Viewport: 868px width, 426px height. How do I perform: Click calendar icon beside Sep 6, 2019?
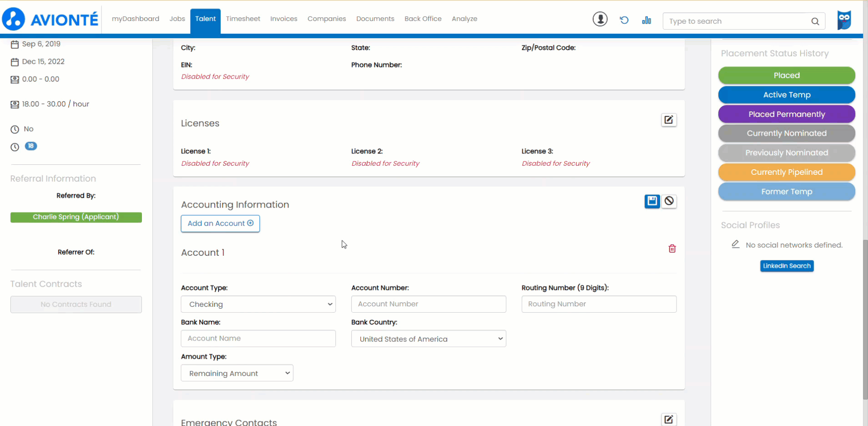point(15,44)
